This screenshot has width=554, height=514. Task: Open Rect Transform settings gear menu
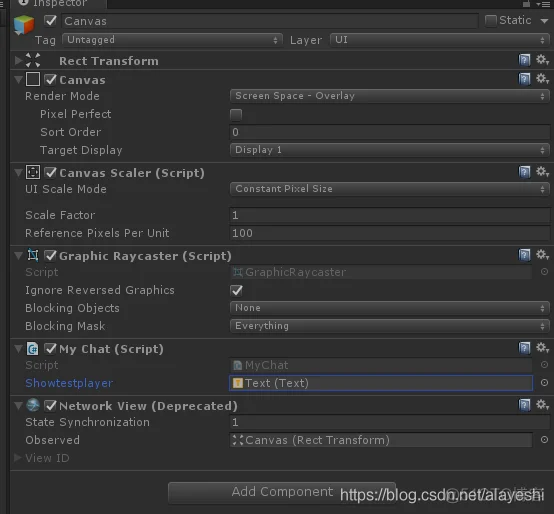point(542,60)
